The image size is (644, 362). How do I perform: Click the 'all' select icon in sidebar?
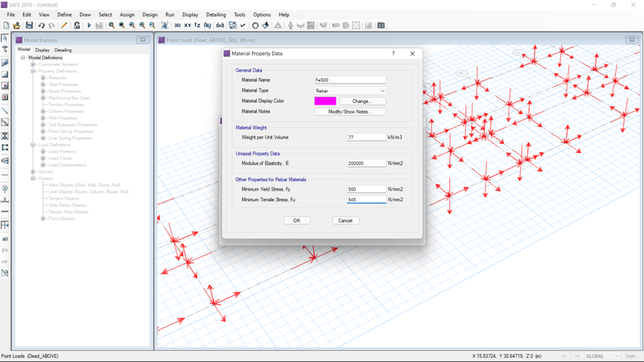pyautogui.click(x=5, y=239)
